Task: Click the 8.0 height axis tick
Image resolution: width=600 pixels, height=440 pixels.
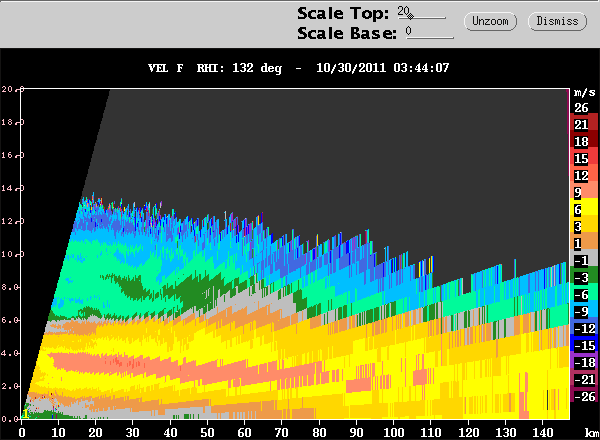Action: (x=12, y=287)
